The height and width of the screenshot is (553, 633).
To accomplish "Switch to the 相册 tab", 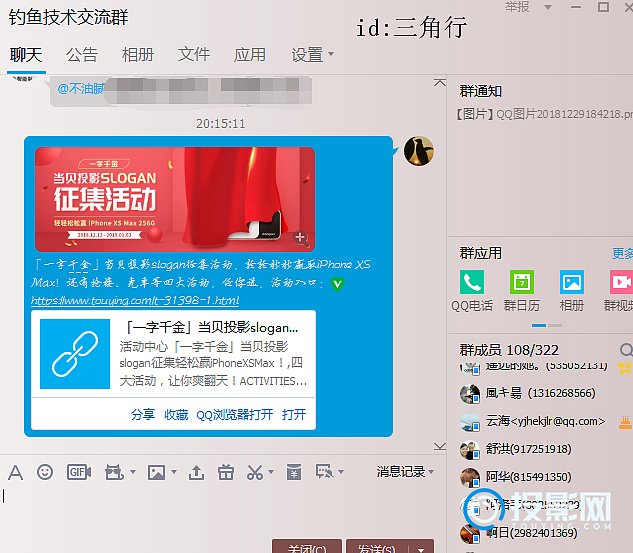I will coord(138,54).
